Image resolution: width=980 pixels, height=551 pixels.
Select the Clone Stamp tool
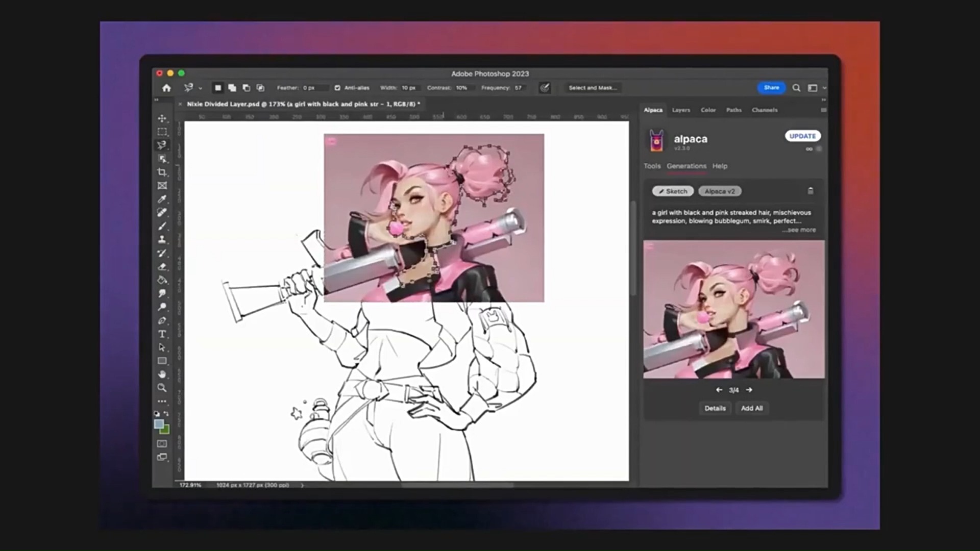[162, 239]
